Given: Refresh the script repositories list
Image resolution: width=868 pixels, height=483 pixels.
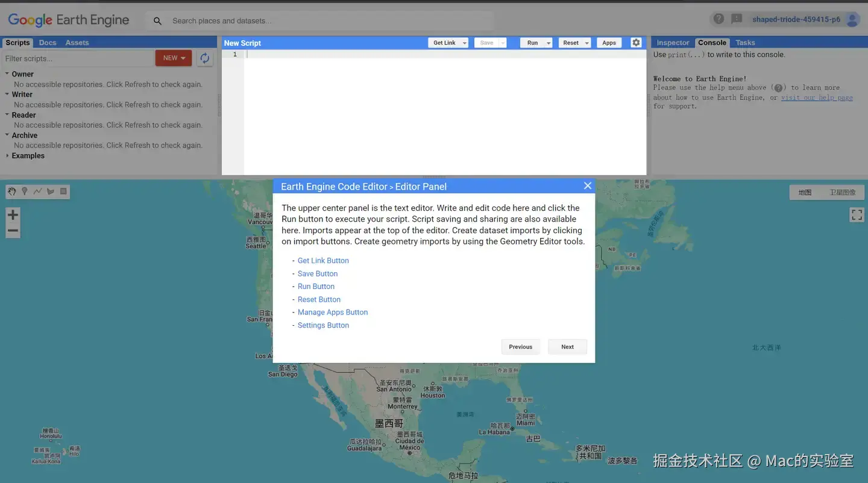Looking at the screenshot, I should tap(205, 58).
